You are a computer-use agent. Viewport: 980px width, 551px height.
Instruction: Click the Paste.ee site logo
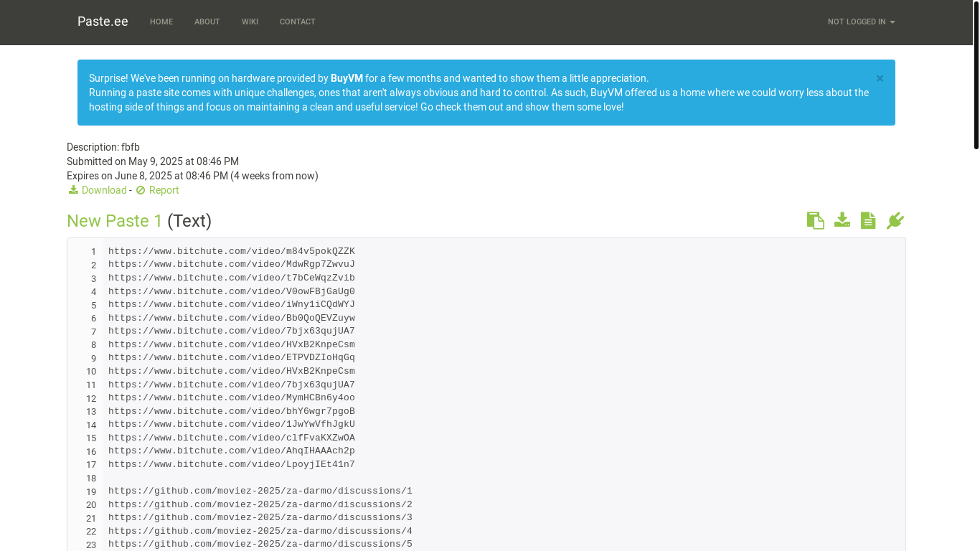(x=103, y=22)
